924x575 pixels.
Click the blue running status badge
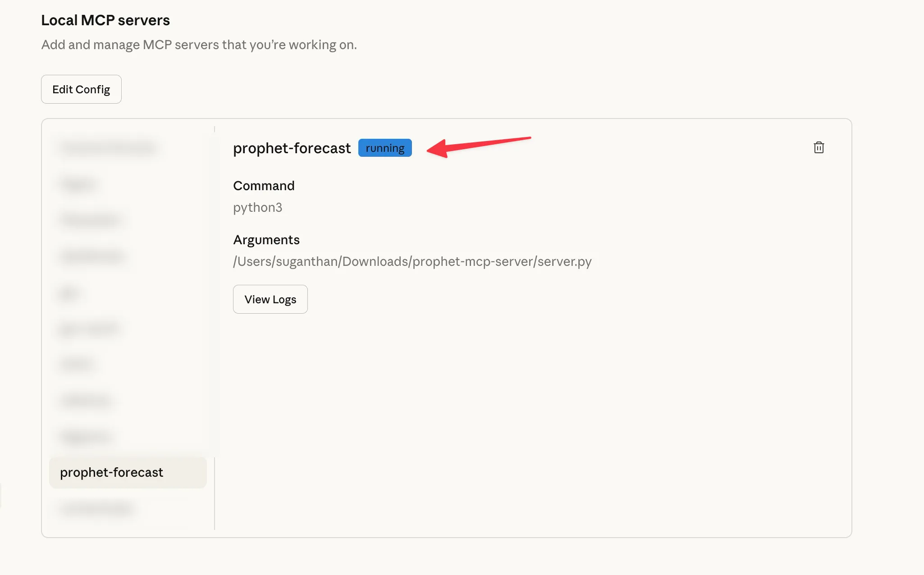click(385, 148)
